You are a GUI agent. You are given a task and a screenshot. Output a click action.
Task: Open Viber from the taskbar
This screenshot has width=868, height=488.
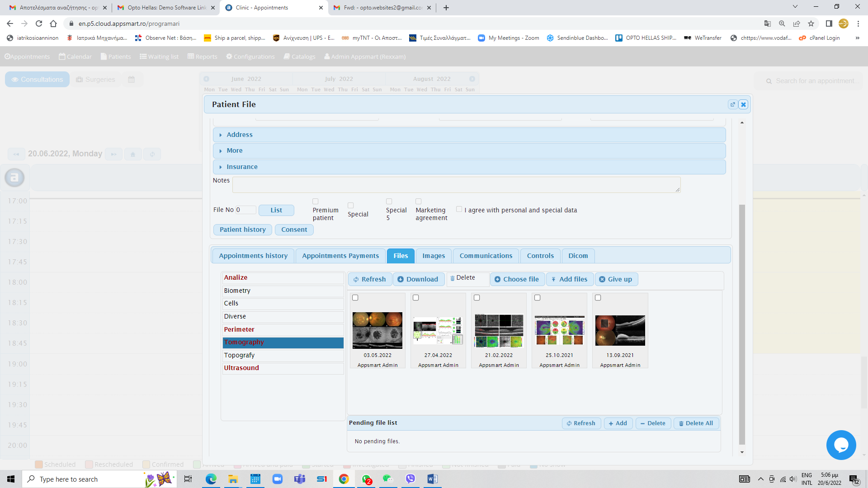410,479
